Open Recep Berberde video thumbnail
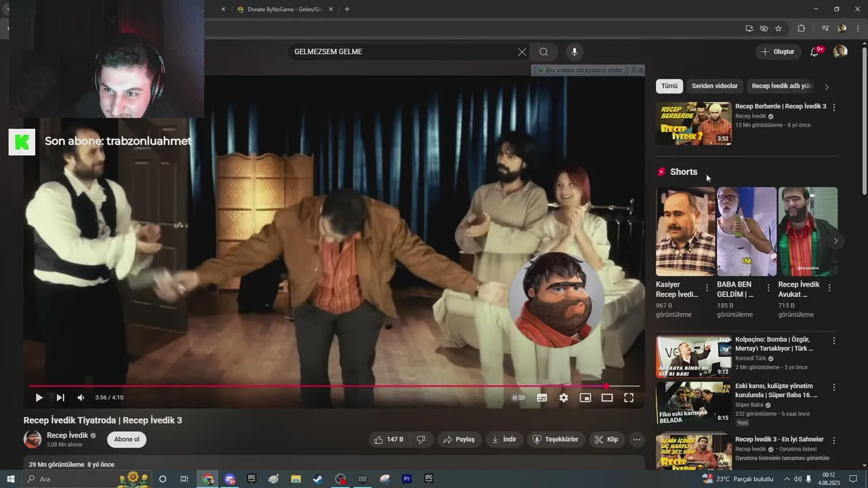The image size is (868, 488). click(694, 123)
